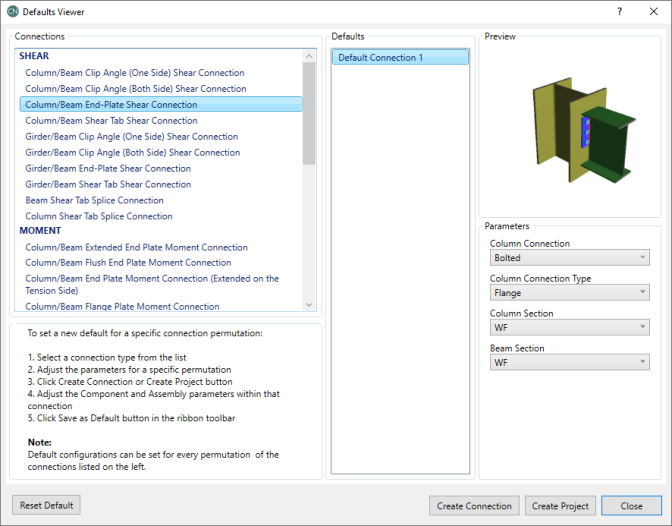Expand the Beam Section dropdown
Viewport: 672px width, 526px height.
pos(569,362)
